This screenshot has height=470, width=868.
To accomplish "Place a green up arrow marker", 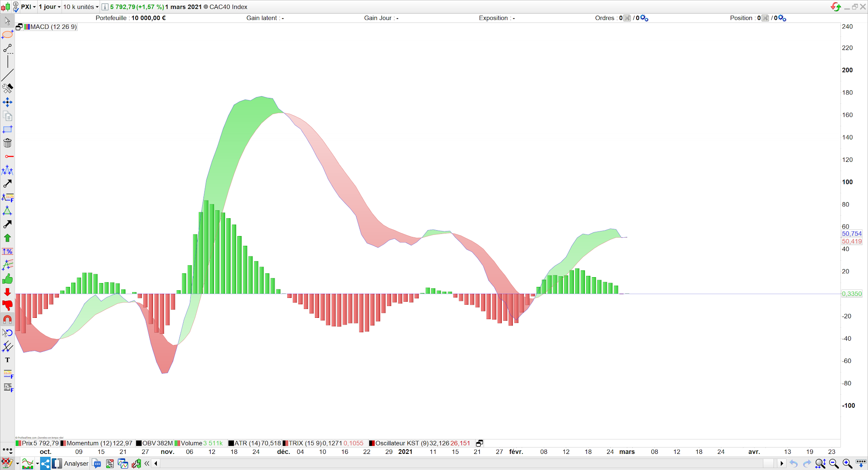I will pyautogui.click(x=7, y=238).
